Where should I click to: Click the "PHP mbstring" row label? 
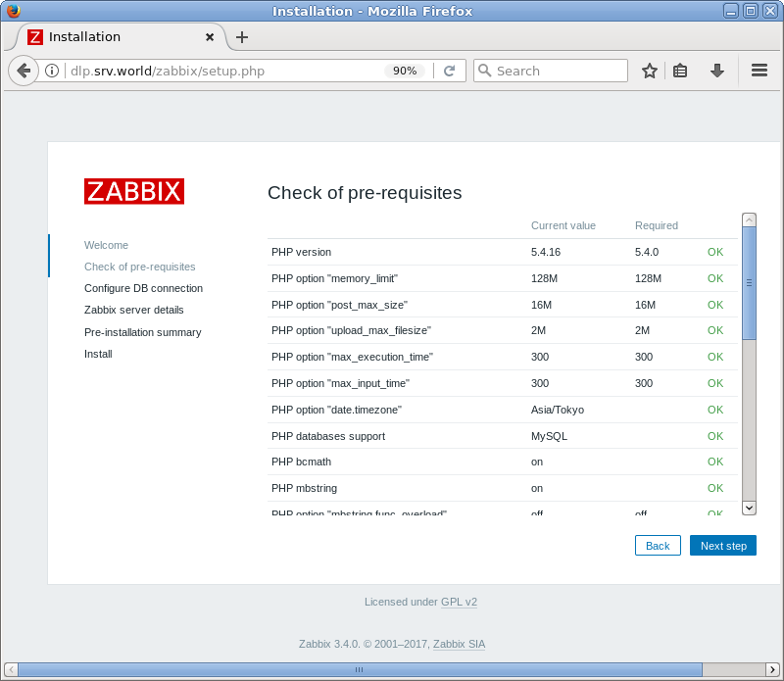coord(304,489)
